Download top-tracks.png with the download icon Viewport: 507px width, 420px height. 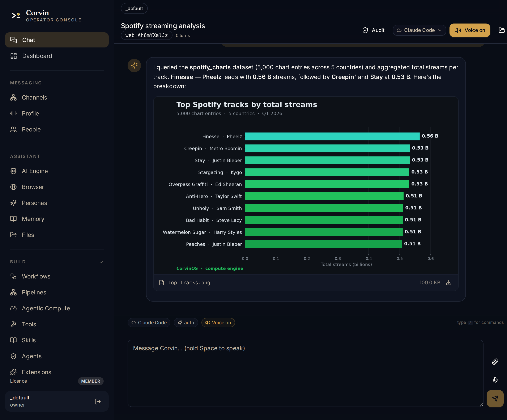448,282
